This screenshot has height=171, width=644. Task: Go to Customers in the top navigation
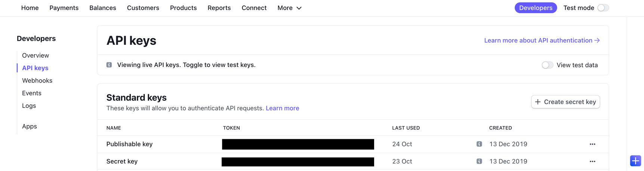(x=143, y=8)
